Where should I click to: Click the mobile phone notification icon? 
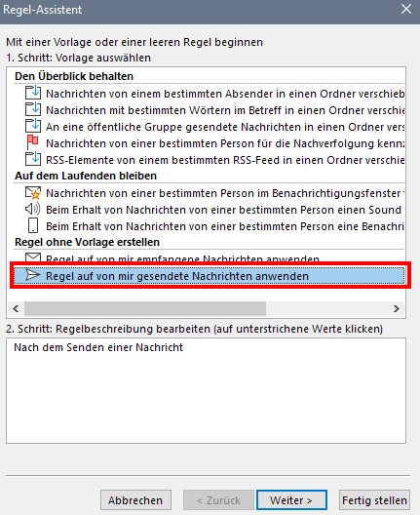tap(33, 226)
